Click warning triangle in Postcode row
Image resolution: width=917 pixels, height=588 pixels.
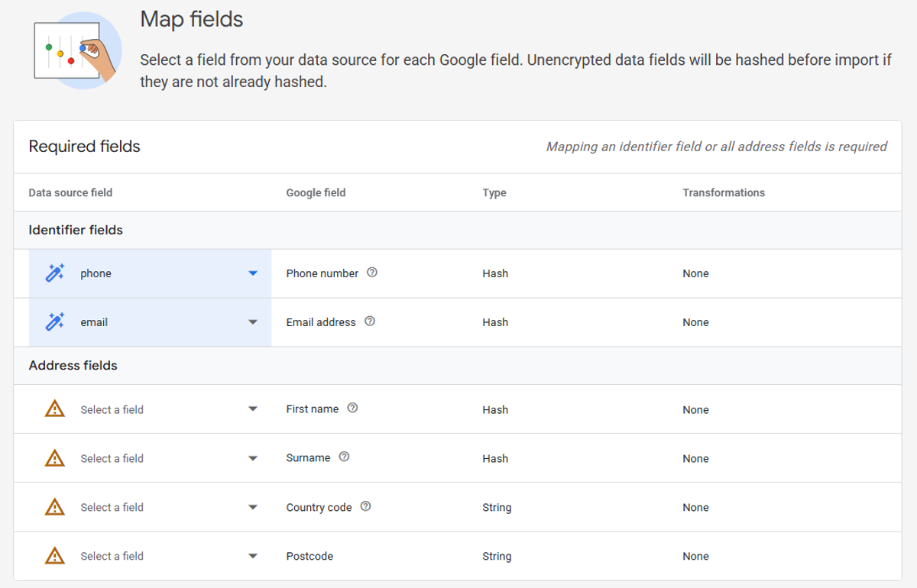pos(54,556)
